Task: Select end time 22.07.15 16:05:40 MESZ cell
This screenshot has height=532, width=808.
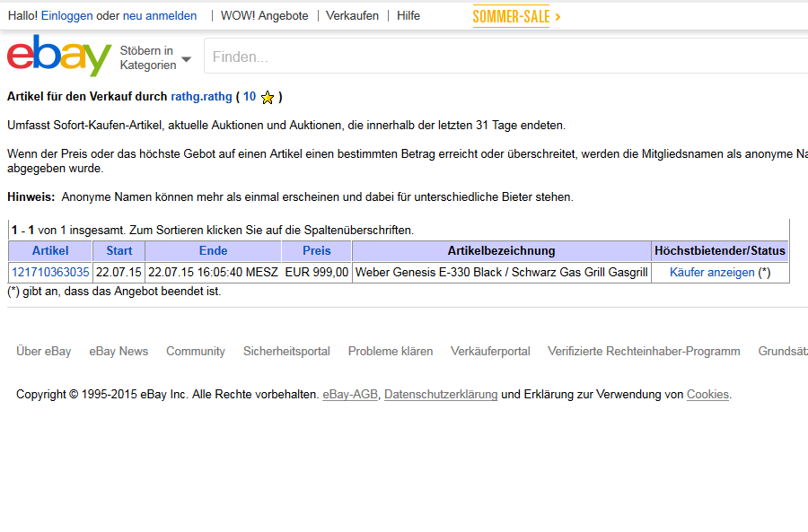Action: point(214,273)
